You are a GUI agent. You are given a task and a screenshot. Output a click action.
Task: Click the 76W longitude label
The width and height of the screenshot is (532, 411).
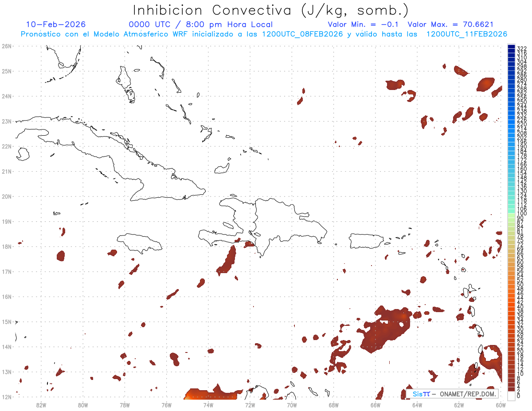click(167, 404)
